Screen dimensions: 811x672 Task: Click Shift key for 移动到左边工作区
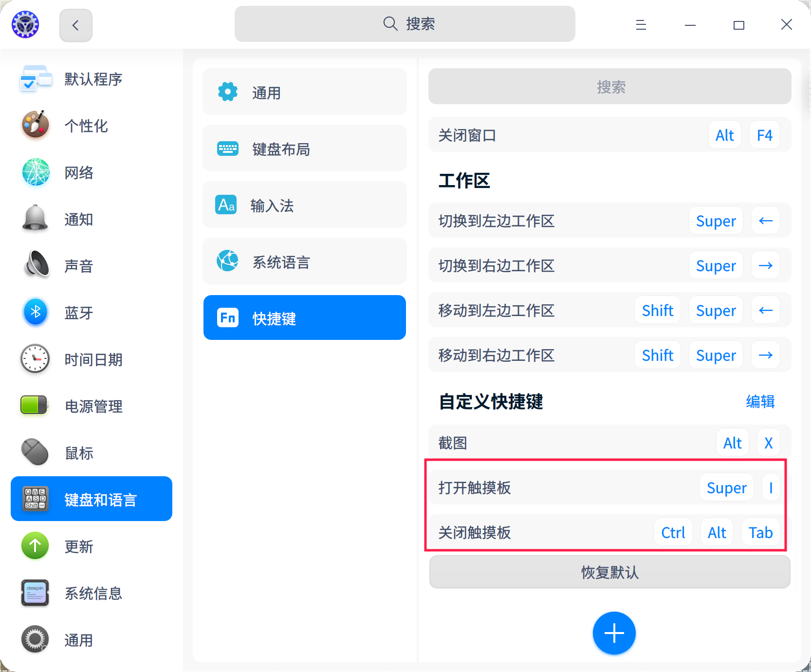658,310
